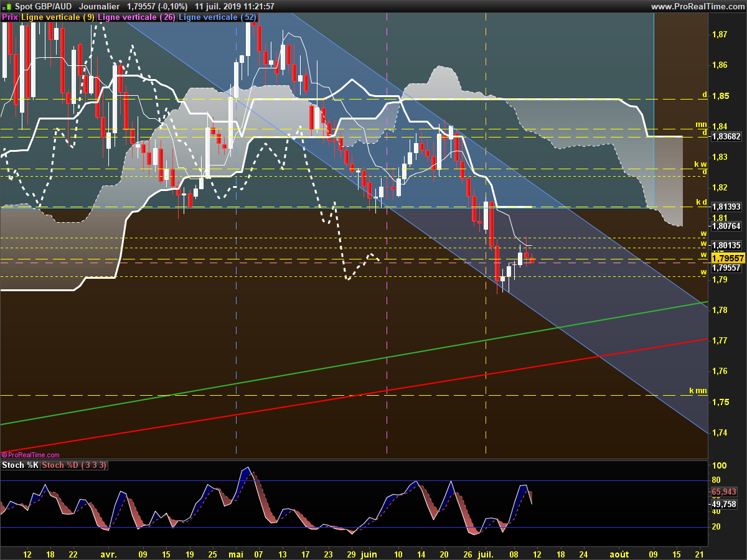Click the candlestick icon beside Spot GBP/AUD
The image size is (747, 560).
(7, 6)
